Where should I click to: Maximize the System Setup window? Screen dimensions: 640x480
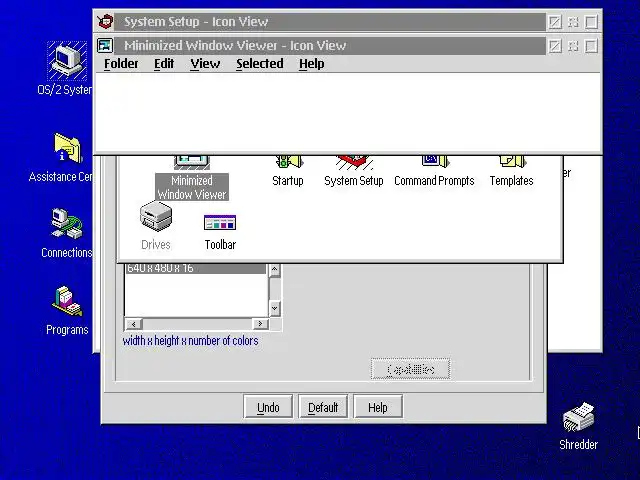(x=591, y=22)
